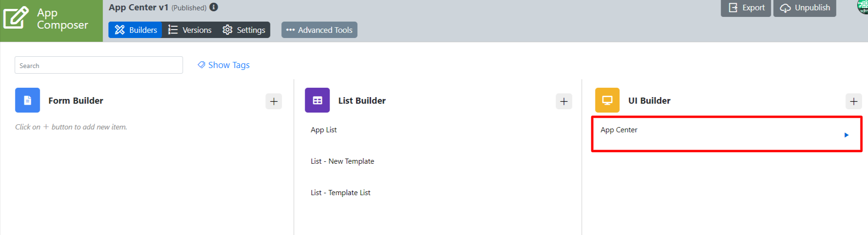This screenshot has width=868, height=235.
Task: Add new list in List Builder
Action: [x=564, y=101]
